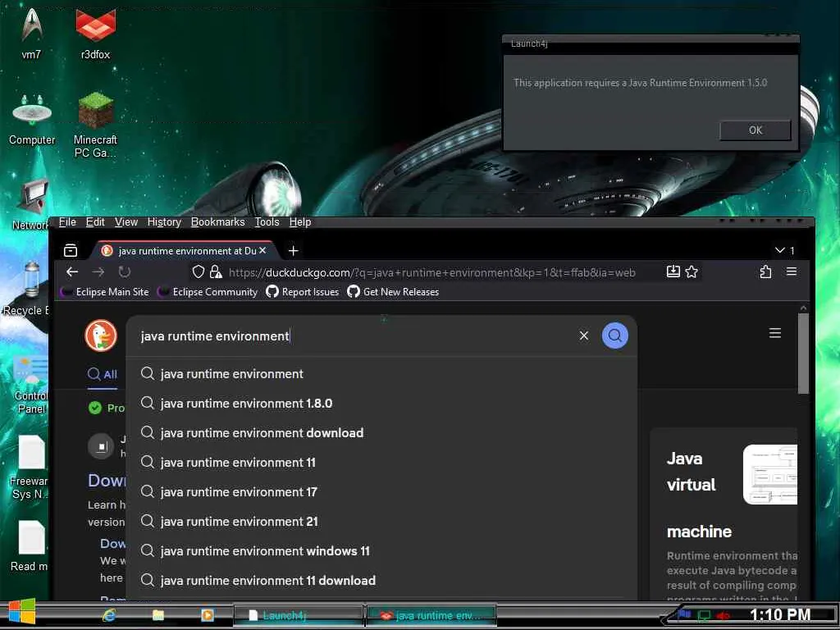Viewport: 840px width, 630px height.
Task: Switch to Launch4j taskbar button
Action: [x=299, y=615]
